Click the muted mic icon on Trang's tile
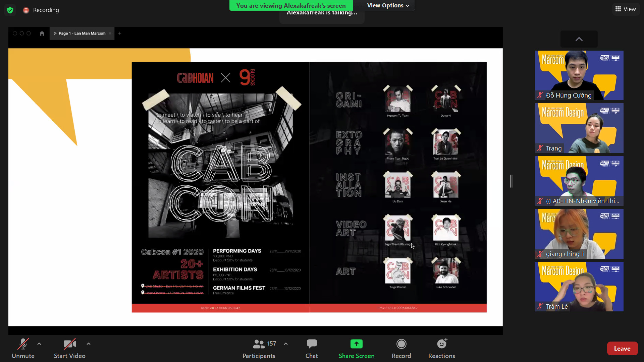644x362 pixels. tap(540, 148)
